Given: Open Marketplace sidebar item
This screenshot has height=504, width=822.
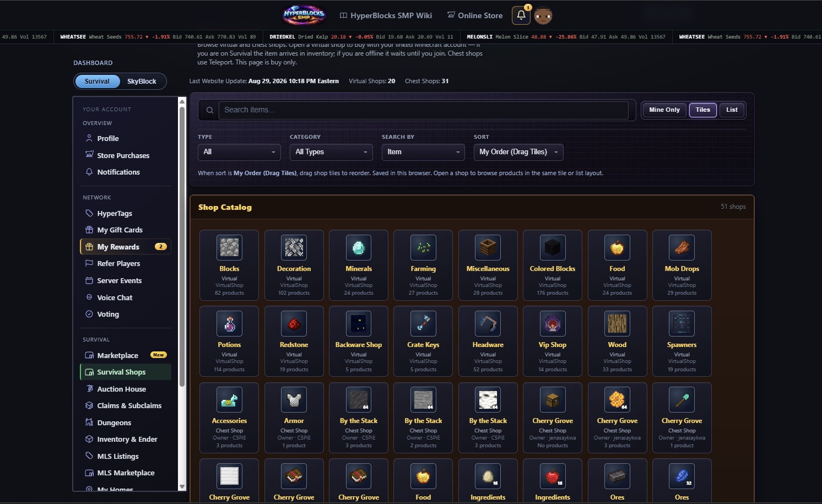Looking at the screenshot, I should tap(126, 355).
